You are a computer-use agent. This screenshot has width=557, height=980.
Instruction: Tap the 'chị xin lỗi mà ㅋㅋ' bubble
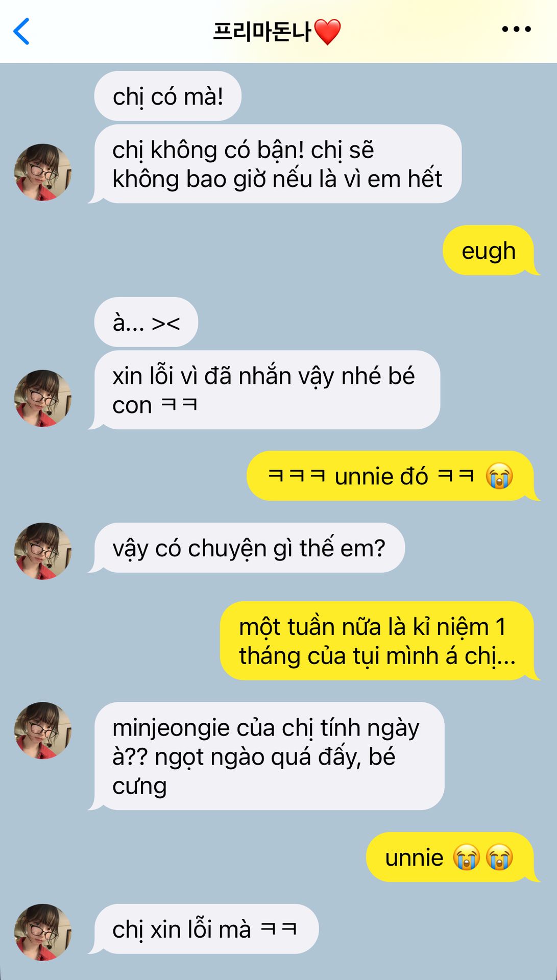point(205,929)
